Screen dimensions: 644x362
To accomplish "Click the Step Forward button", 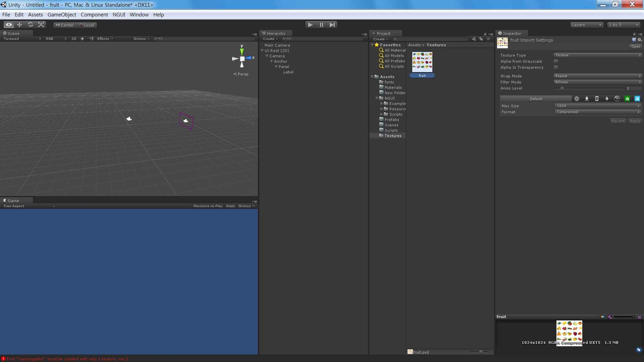I will pyautogui.click(x=332, y=25).
